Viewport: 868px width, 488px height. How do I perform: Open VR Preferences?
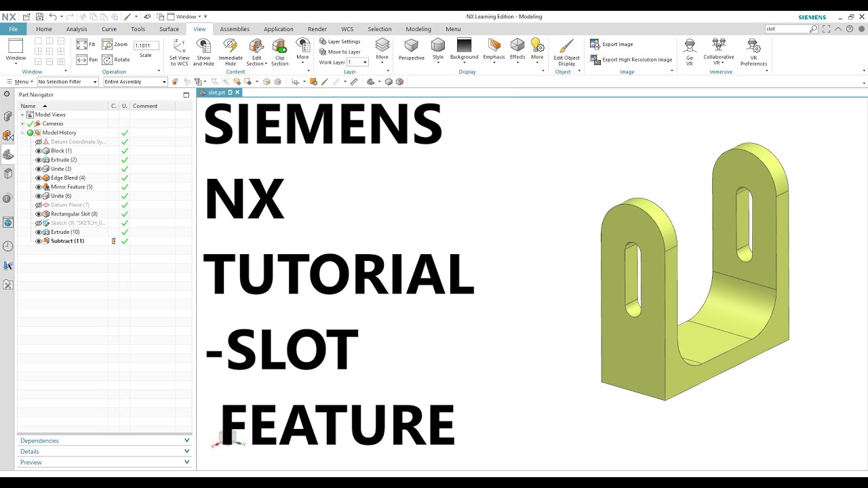753,52
